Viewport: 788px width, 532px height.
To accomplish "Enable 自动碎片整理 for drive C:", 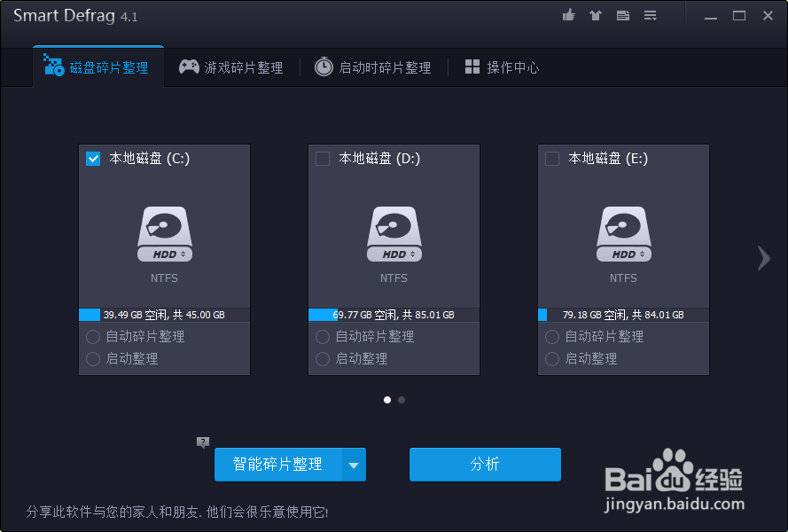I will point(93,336).
